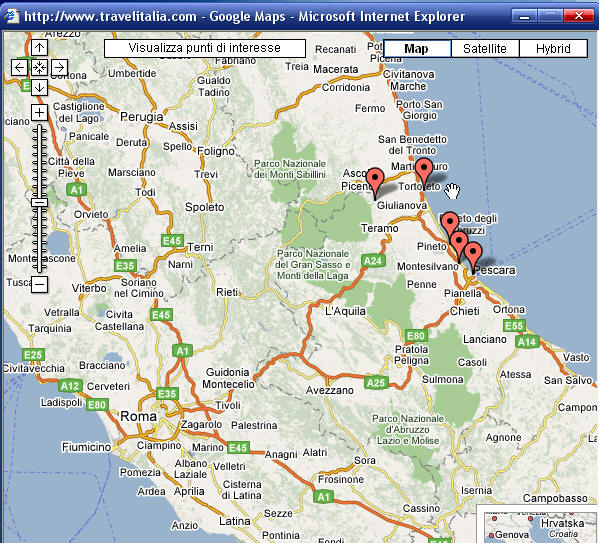
Task: Click the Fiumicino label
Action: 87,447
